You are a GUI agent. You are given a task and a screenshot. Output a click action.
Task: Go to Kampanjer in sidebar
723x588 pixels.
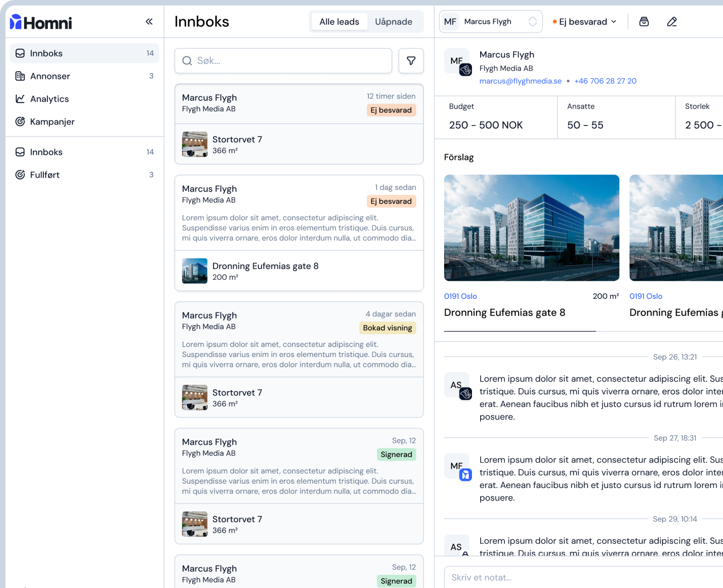[x=52, y=122]
